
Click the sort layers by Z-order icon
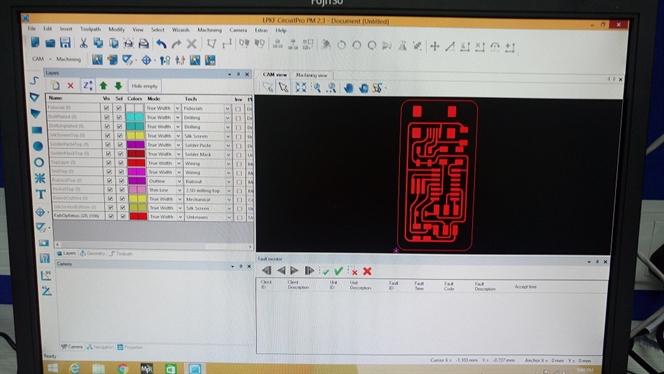87,86
